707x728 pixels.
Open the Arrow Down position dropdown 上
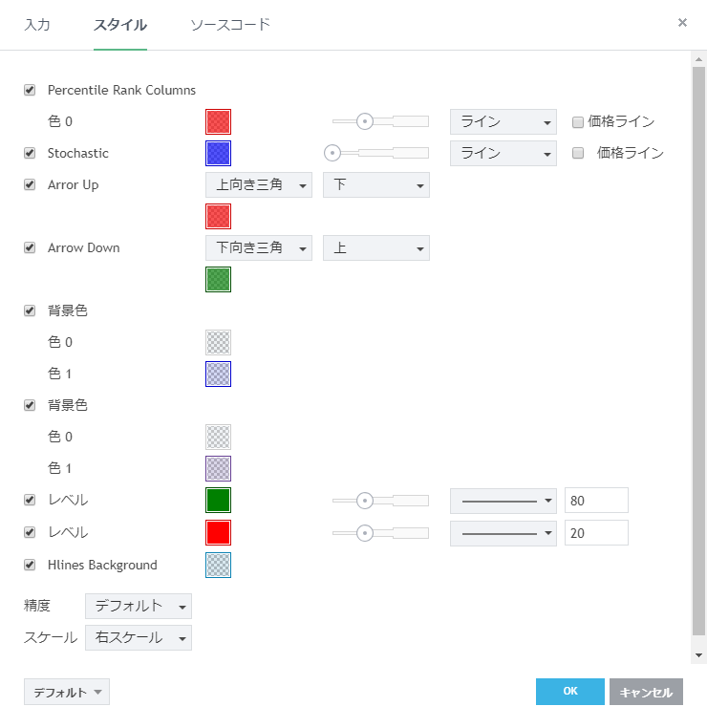point(376,247)
